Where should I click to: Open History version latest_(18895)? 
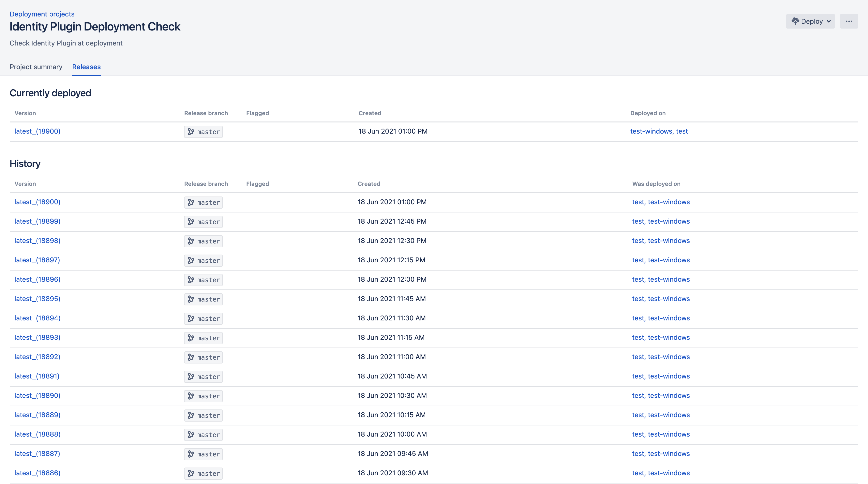coord(37,299)
